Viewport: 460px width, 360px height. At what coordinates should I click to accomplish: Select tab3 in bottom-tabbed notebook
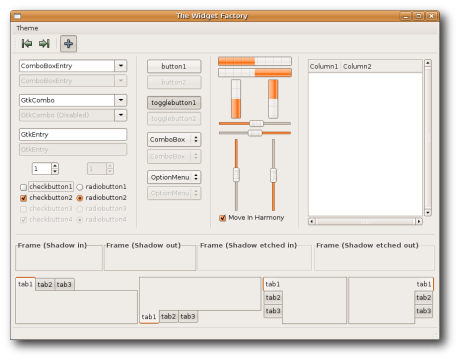(188, 316)
